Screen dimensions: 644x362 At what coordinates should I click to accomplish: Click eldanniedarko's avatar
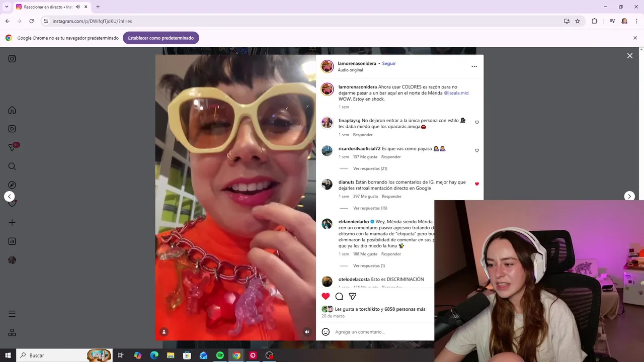(327, 224)
